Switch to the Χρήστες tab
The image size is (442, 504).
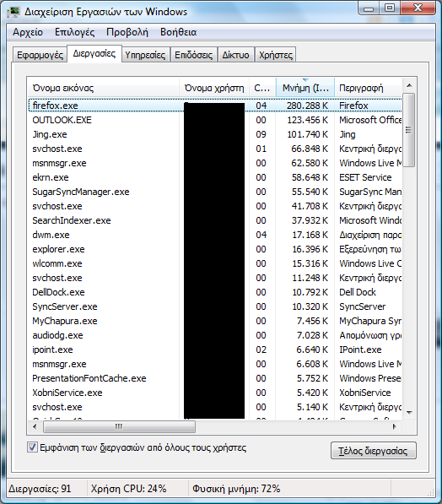pyautogui.click(x=276, y=55)
